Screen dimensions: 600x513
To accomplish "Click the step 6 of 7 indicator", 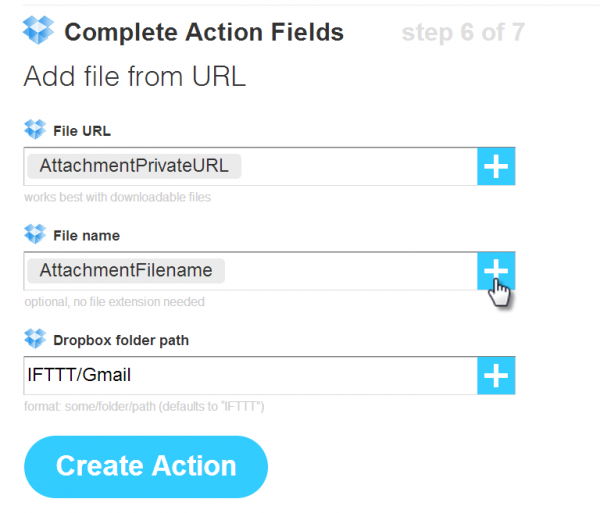I will click(x=463, y=33).
